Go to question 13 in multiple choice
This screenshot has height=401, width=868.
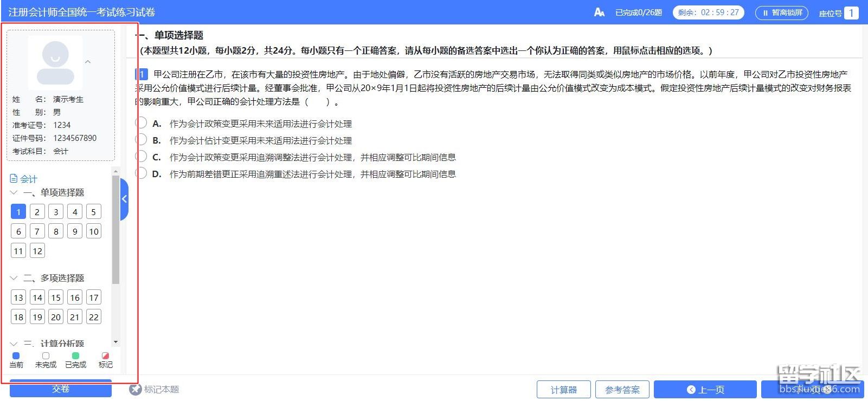(x=18, y=297)
